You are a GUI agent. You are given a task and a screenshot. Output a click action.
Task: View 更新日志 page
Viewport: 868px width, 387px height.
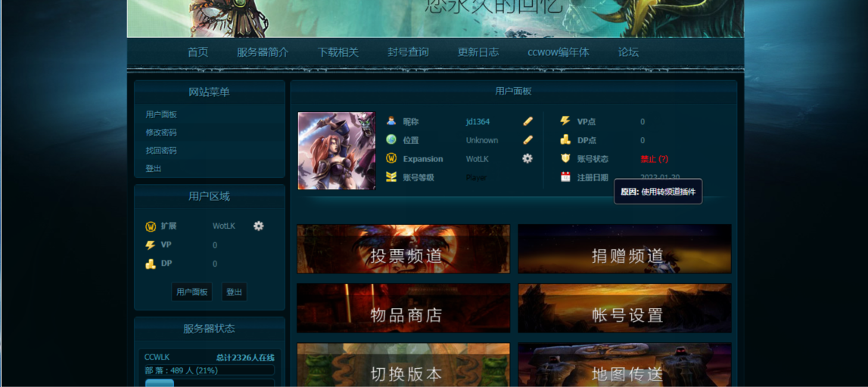tap(478, 52)
